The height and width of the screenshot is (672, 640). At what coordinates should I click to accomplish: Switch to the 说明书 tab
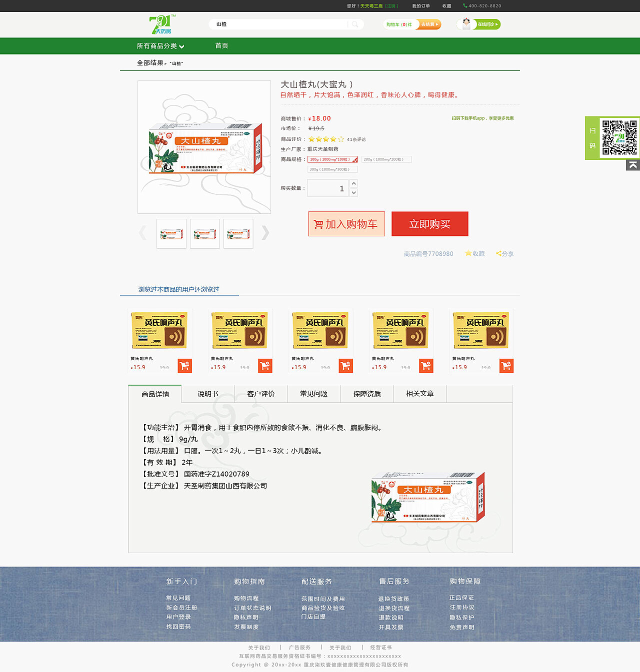208,394
